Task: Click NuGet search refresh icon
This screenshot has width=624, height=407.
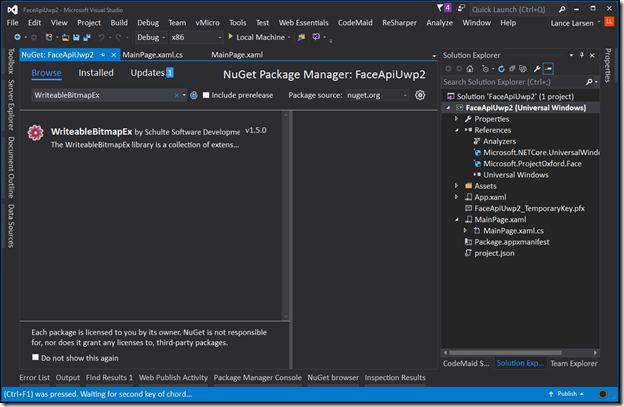Action: point(194,95)
